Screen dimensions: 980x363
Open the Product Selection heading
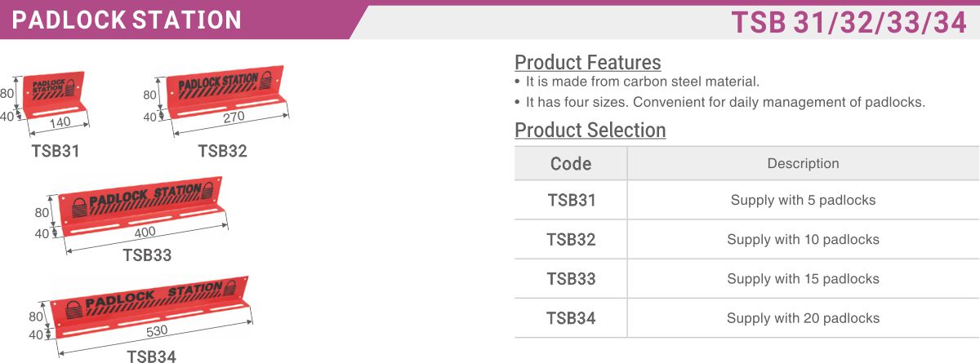coord(590,130)
